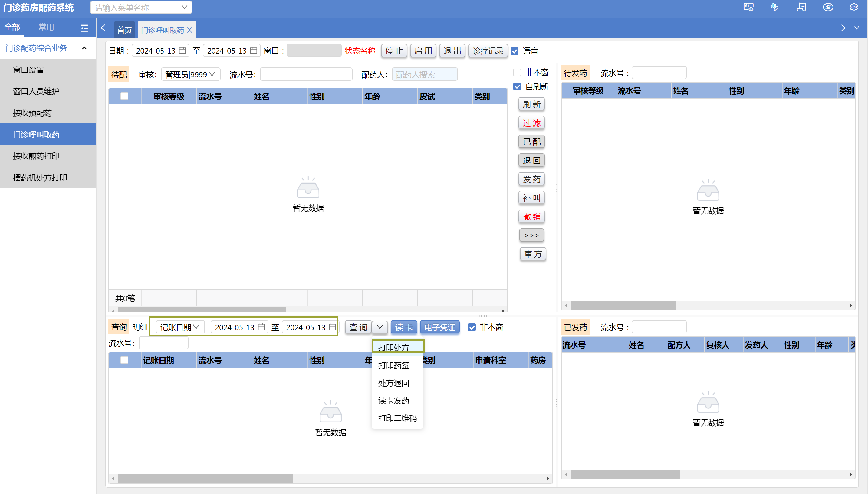Screen dimensions: 868x494
Task: Close the 门诊呼叫取药 tab
Action: point(190,30)
